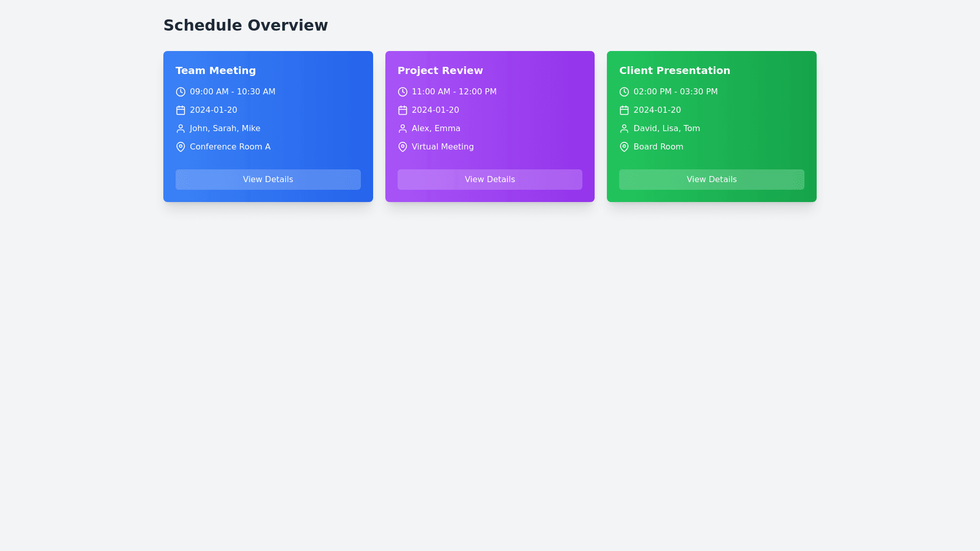Open View Details for Team Meeting
This screenshot has width=980, height=551.
pos(268,180)
